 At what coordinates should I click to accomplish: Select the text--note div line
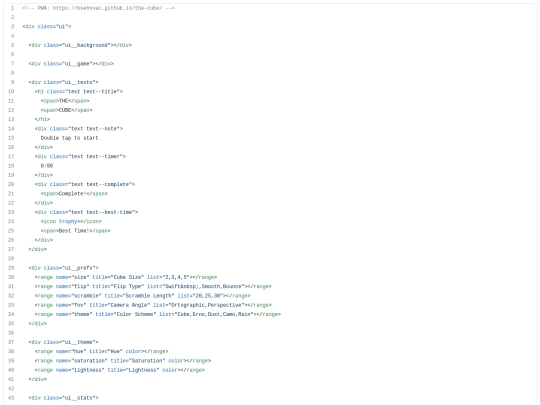click(x=79, y=129)
